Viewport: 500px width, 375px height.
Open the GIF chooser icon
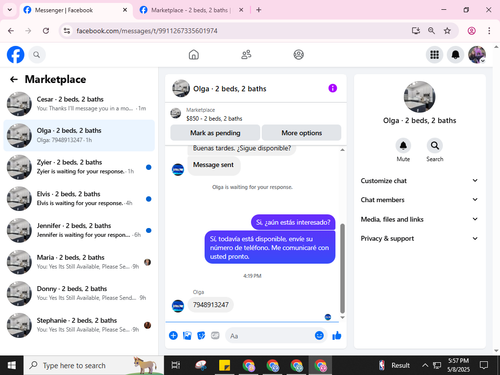(x=215, y=335)
